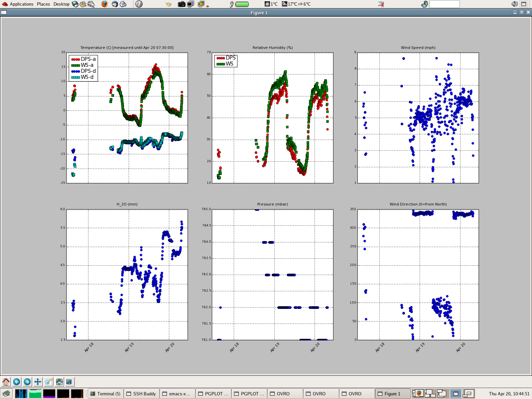Go forward to next plot view
The width and height of the screenshot is (532, 399).
pos(27,382)
